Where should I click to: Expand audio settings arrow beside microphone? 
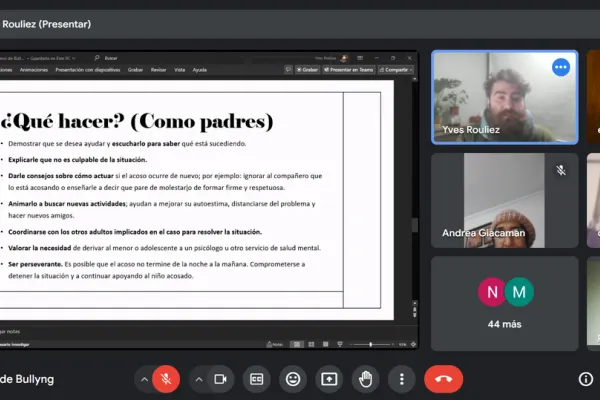pos(144,380)
